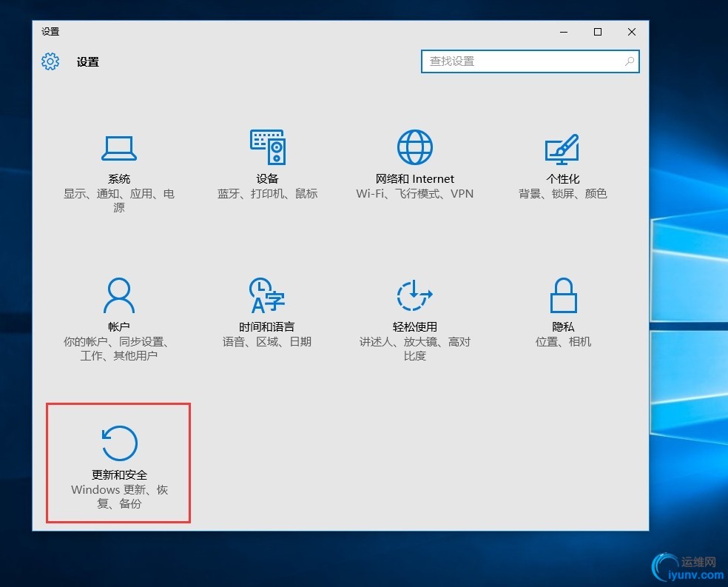Click the 轻松使用 category title
Viewport: 728px width, 587px height.
pos(414,326)
